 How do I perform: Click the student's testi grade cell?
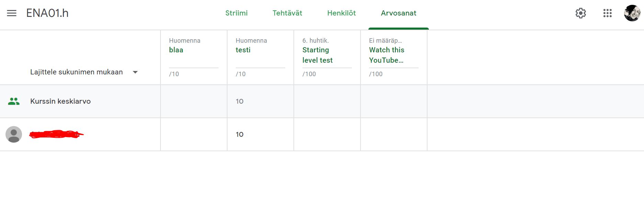tap(260, 134)
